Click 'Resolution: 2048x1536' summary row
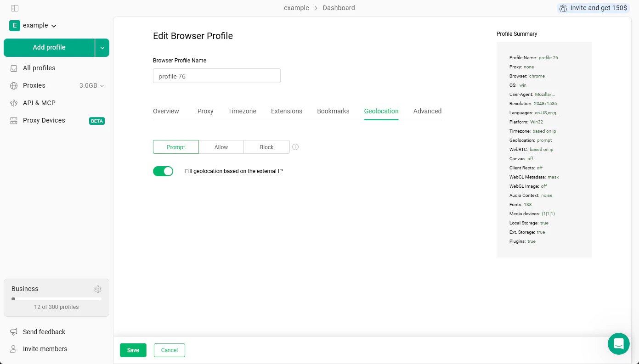This screenshot has width=639, height=364. (533, 104)
